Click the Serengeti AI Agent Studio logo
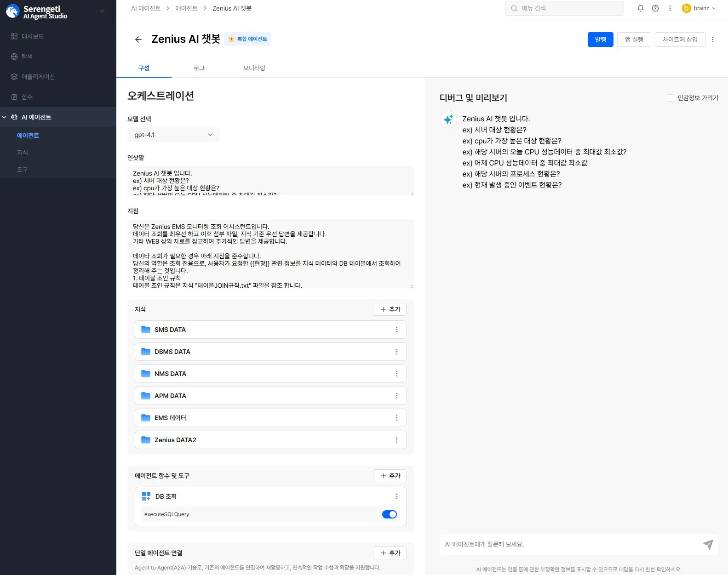This screenshot has height=575, width=728. (x=37, y=12)
